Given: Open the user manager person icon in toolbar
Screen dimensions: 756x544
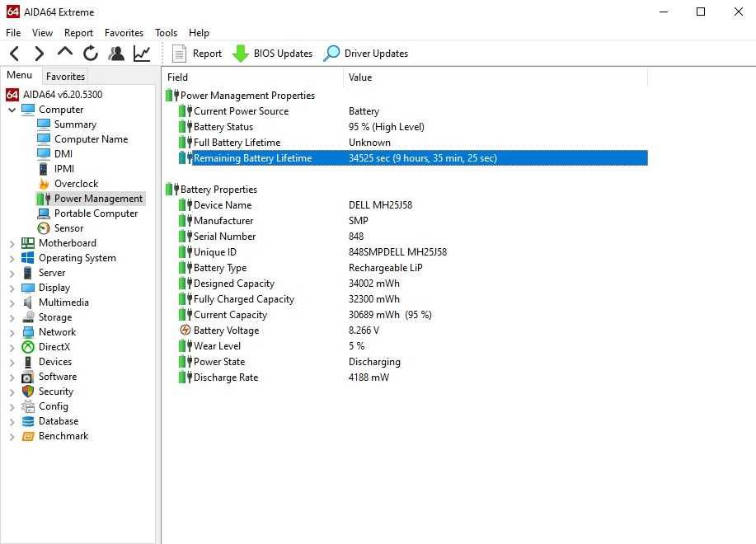Looking at the screenshot, I should pos(116,54).
